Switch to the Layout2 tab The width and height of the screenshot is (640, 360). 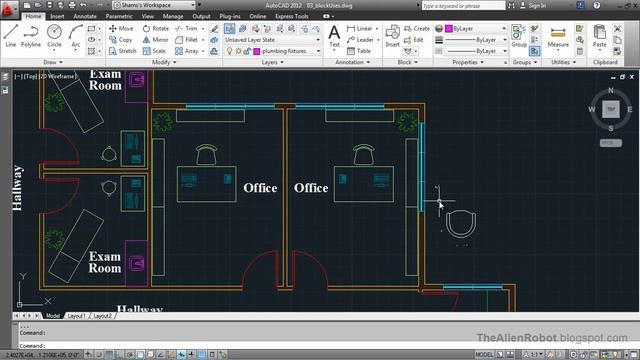click(x=102, y=316)
